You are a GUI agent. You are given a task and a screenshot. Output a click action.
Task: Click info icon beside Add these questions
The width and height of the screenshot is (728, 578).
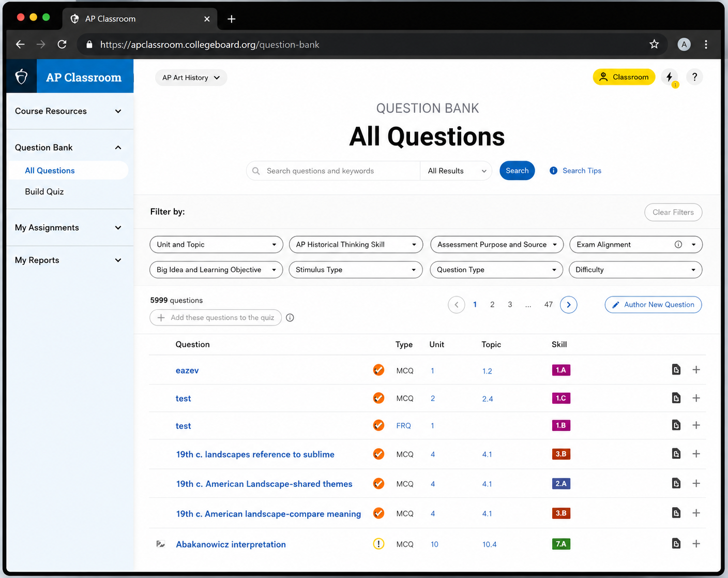click(x=290, y=318)
